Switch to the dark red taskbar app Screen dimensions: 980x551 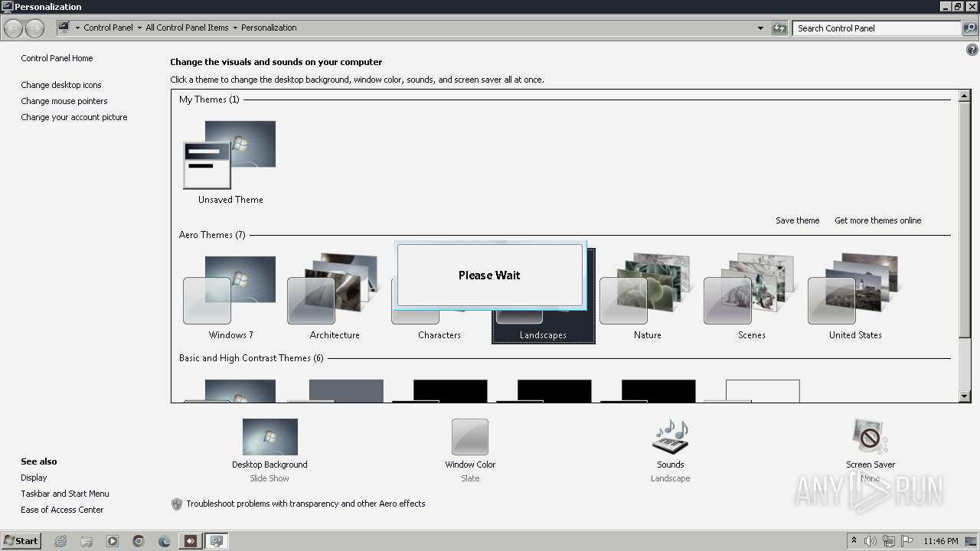pyautogui.click(x=190, y=541)
